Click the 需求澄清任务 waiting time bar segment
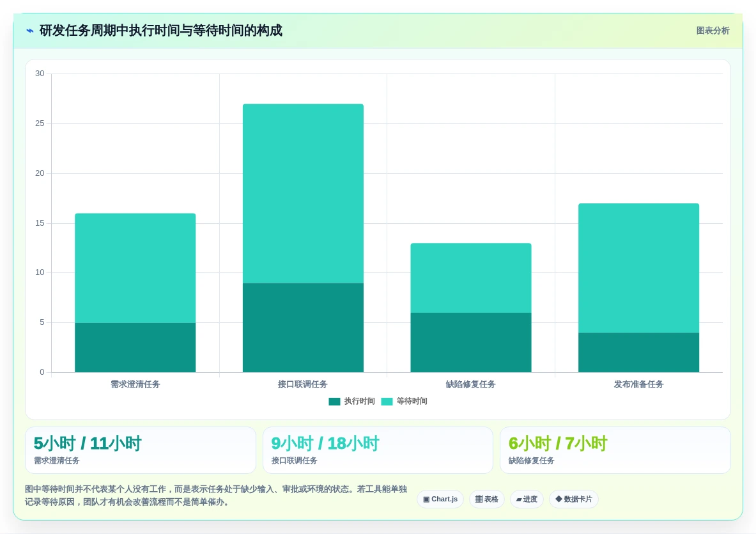Image resolution: width=756 pixels, height=534 pixels. point(135,268)
